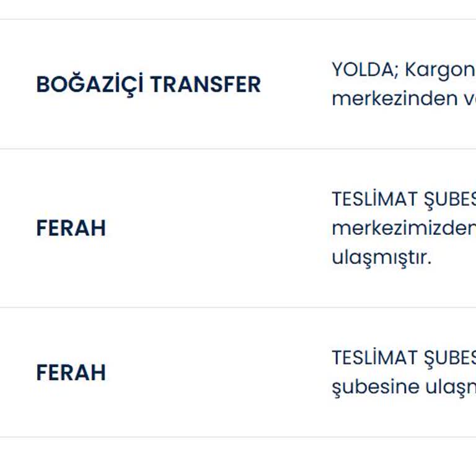
Task: Click FERAH in the row mentioning şubesine
Action: click(71, 372)
